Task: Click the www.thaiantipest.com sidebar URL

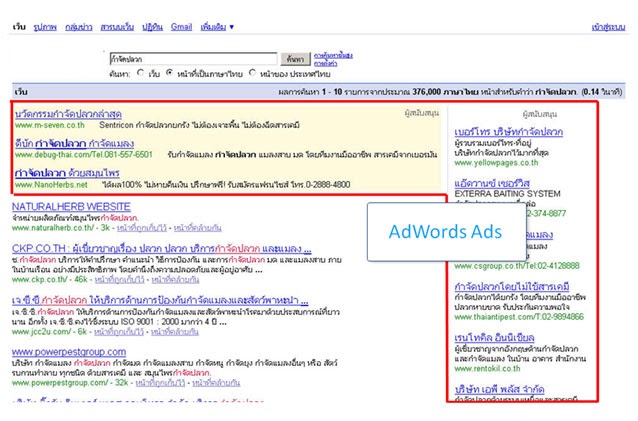Action: 519,317
